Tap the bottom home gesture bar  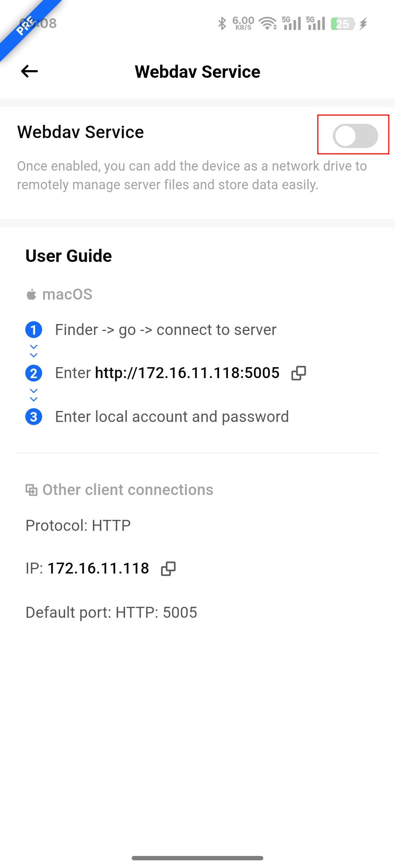(197, 858)
